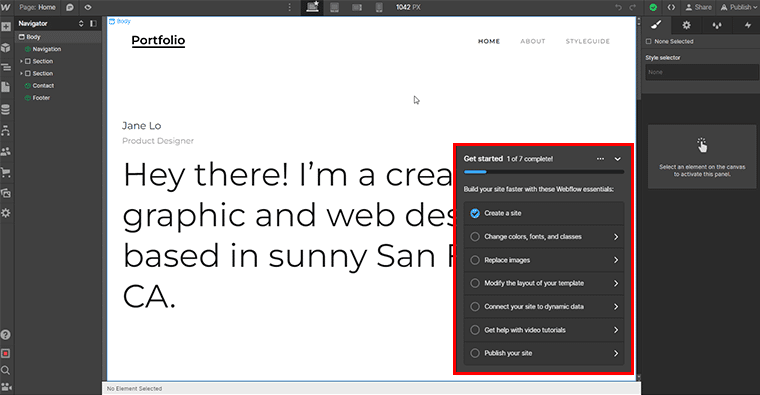760x395 pixels.
Task: Click circle beside Modify the layout
Action: click(x=475, y=283)
